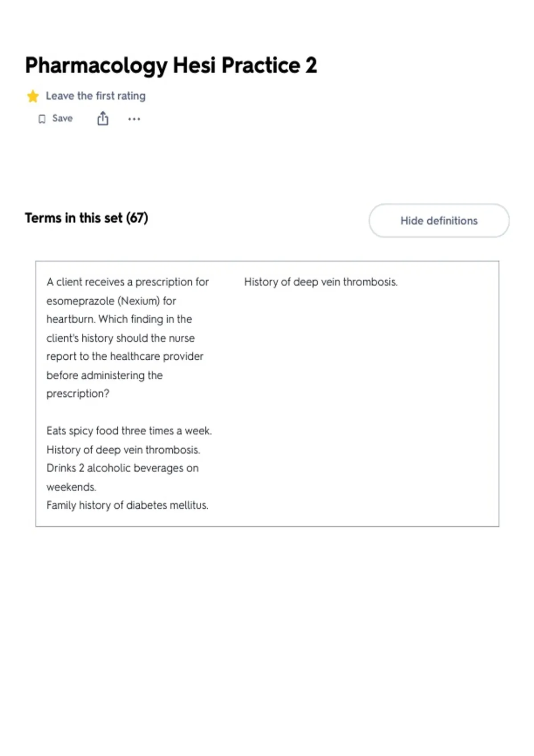
Task: Open the three-dot more options menu
Action: click(134, 119)
